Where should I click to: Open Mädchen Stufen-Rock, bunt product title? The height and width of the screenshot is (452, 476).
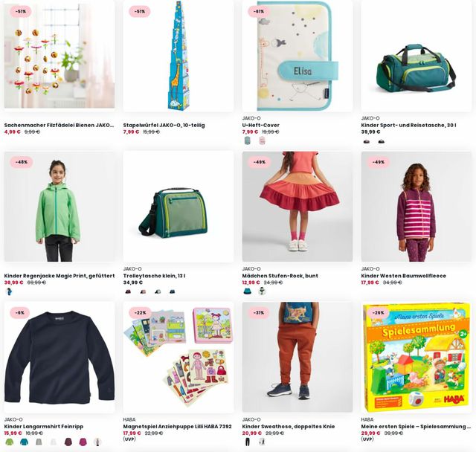tap(280, 276)
